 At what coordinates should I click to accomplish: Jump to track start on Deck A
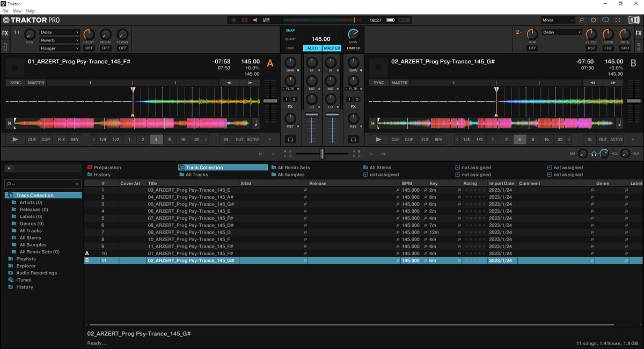(x=9, y=123)
